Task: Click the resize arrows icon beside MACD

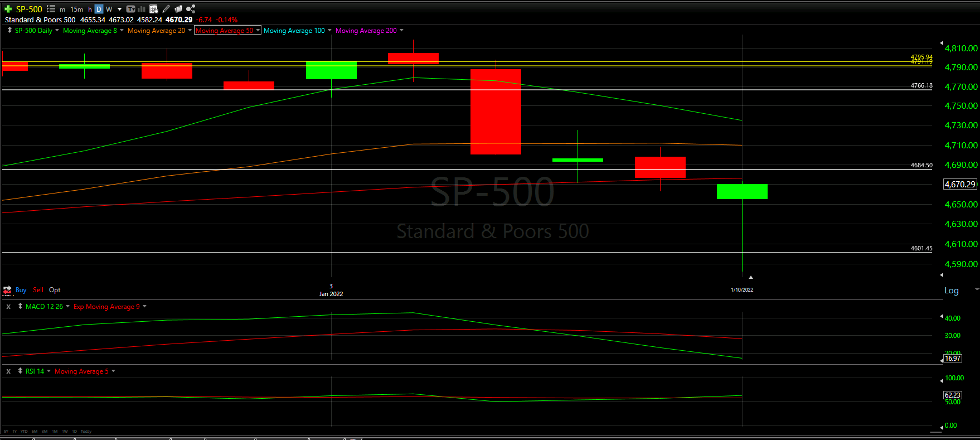Action: (20, 306)
